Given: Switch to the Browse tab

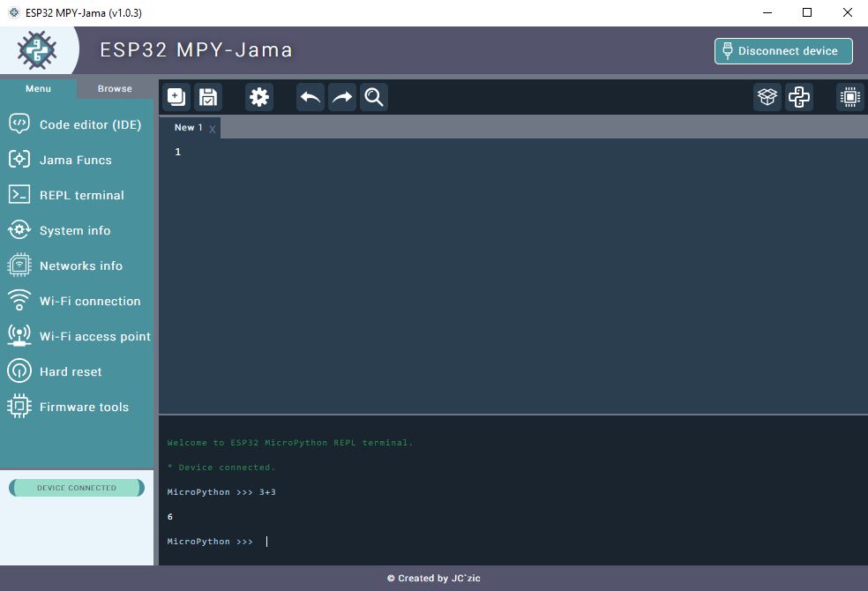Looking at the screenshot, I should pyautogui.click(x=115, y=88).
